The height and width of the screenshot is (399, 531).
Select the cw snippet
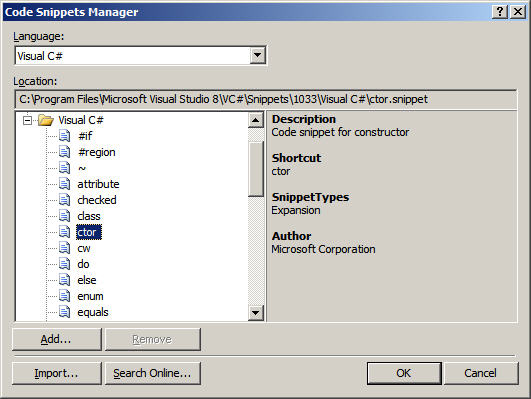84,248
